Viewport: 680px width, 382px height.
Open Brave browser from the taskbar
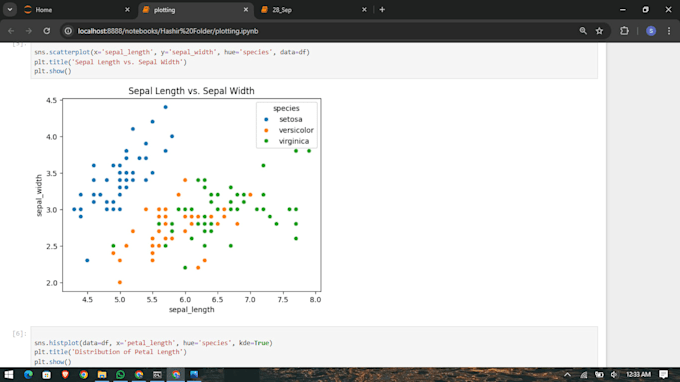click(65, 375)
